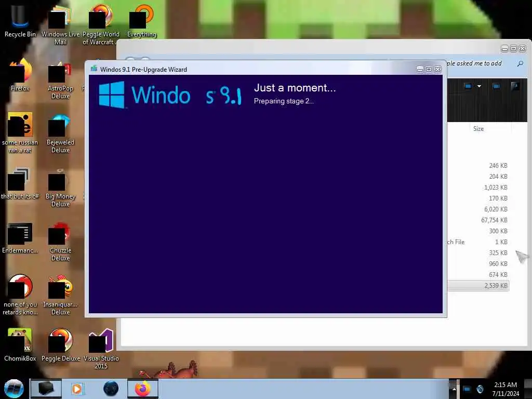532x399 pixels.
Task: Launch Firefox from the desktop
Action: [x=20, y=75]
